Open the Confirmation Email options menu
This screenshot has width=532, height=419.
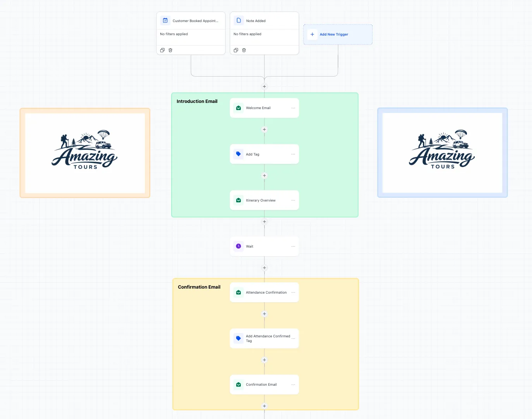click(293, 384)
